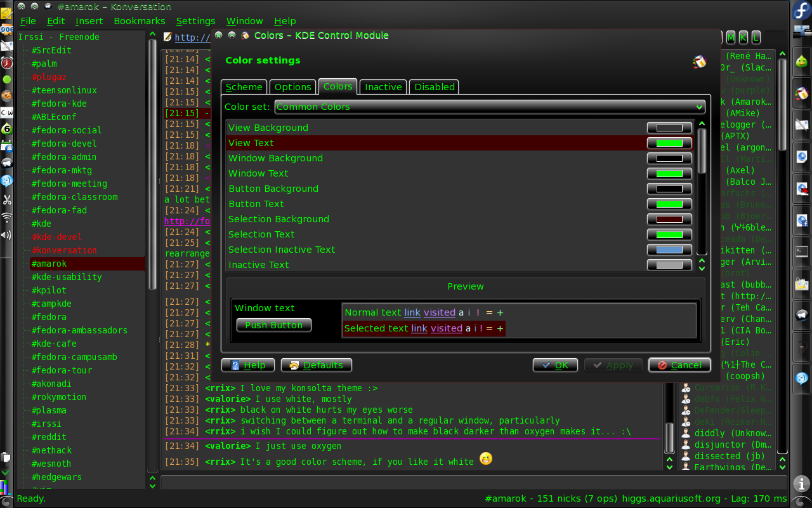Pick the Selection Background color swatch

click(669, 219)
